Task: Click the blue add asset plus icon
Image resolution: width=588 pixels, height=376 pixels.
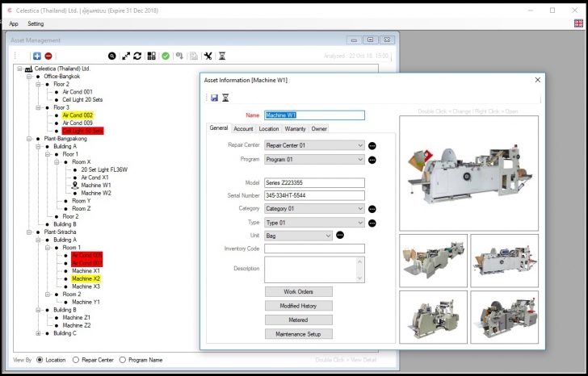Action: [37, 56]
